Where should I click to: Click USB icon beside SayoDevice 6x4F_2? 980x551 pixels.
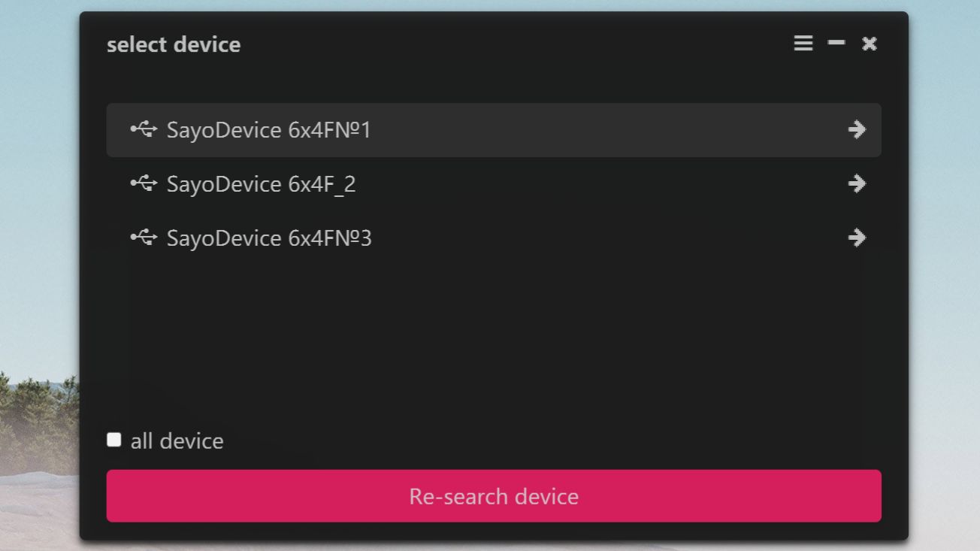click(x=144, y=183)
